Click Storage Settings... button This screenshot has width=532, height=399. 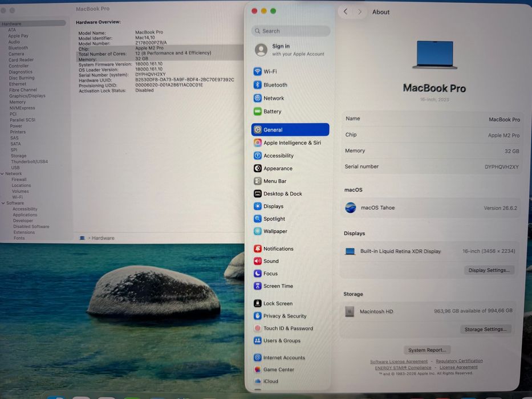[485, 329]
